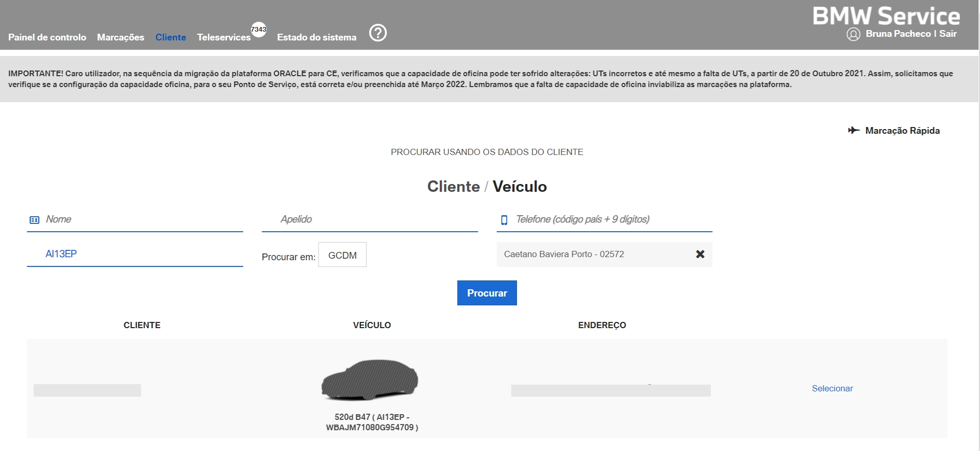Click the Teleservices 7343 notification badge
The image size is (980, 451).
(x=258, y=29)
